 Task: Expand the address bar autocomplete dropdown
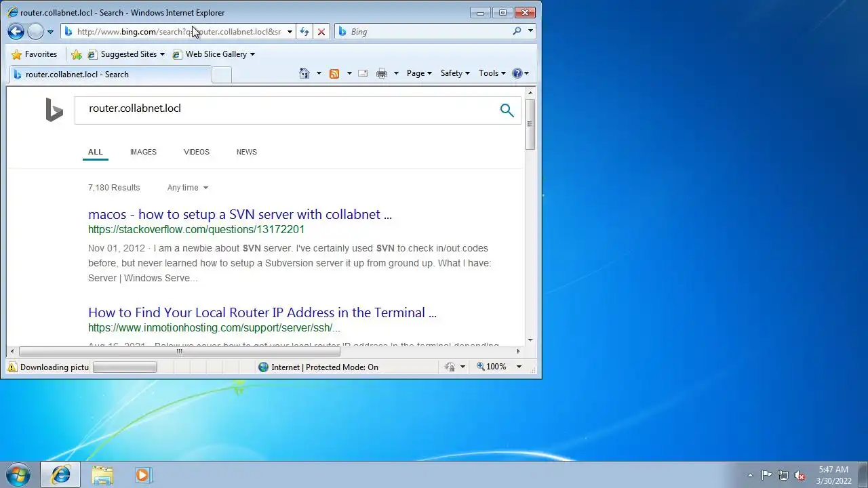click(x=290, y=32)
